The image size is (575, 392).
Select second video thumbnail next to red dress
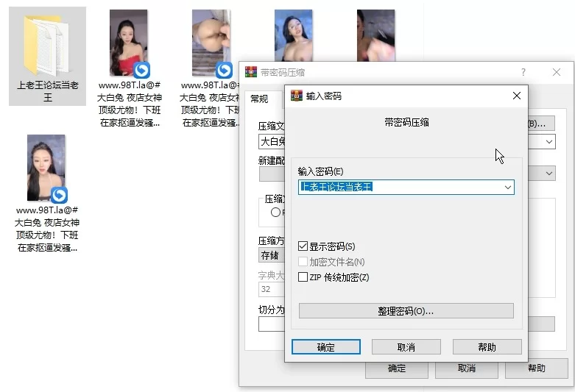click(x=211, y=43)
